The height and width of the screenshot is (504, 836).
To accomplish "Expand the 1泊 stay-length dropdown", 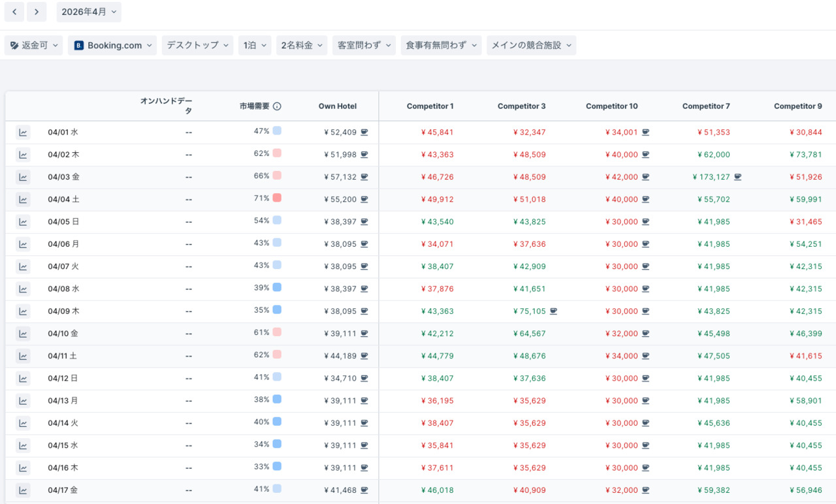I will pos(255,46).
